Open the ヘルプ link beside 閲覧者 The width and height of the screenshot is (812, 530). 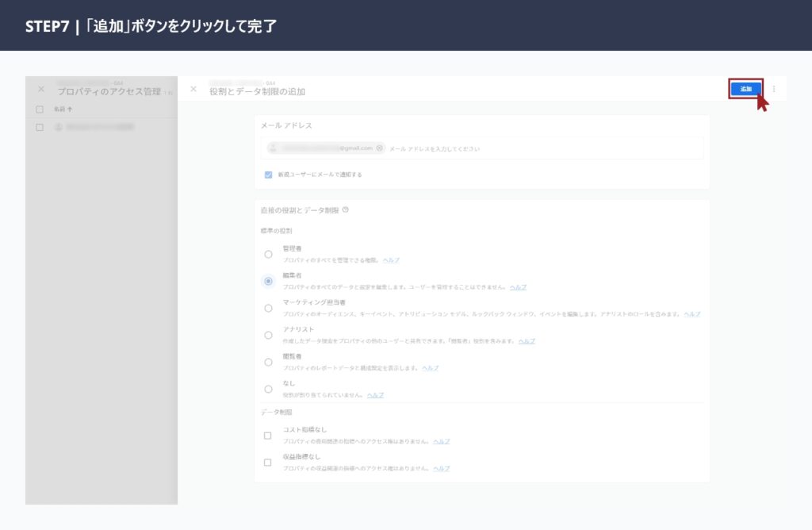coord(431,367)
